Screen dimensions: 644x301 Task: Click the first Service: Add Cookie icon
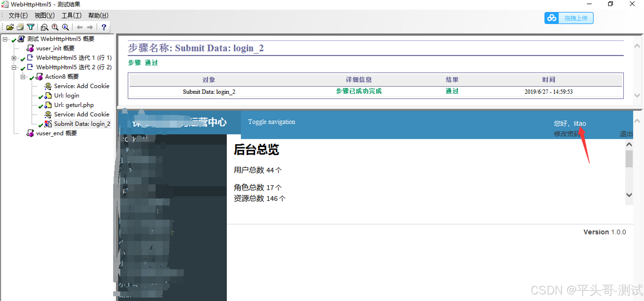tap(48, 86)
